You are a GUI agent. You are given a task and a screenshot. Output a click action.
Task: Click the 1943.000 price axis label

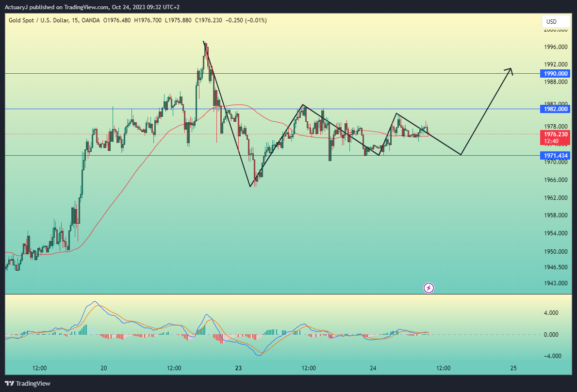(x=556, y=283)
